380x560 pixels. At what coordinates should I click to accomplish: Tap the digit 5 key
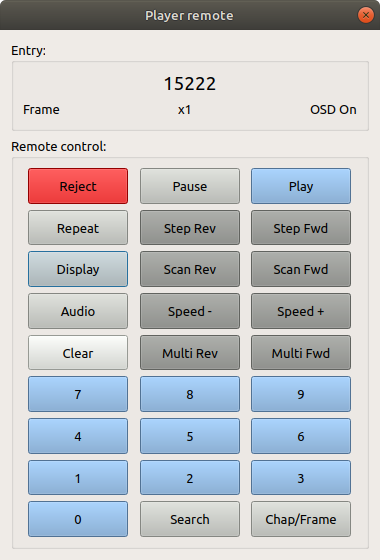pos(190,436)
